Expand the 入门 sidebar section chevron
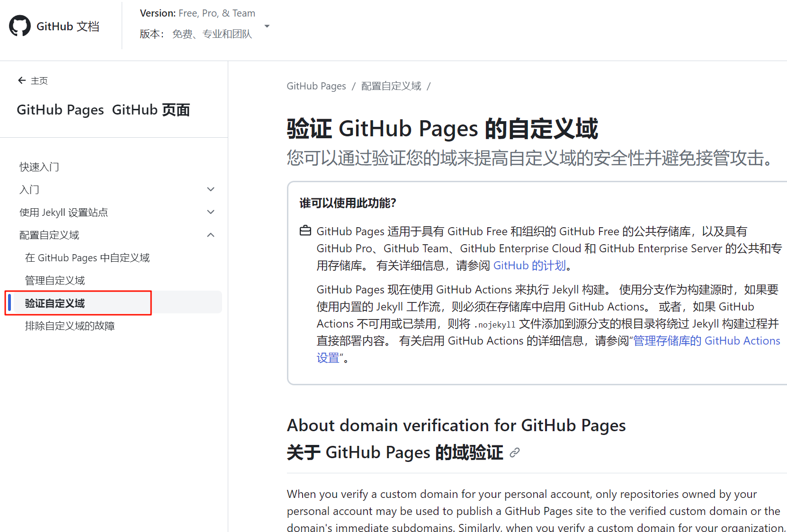Screen dimensions: 787x532 [x=211, y=189]
